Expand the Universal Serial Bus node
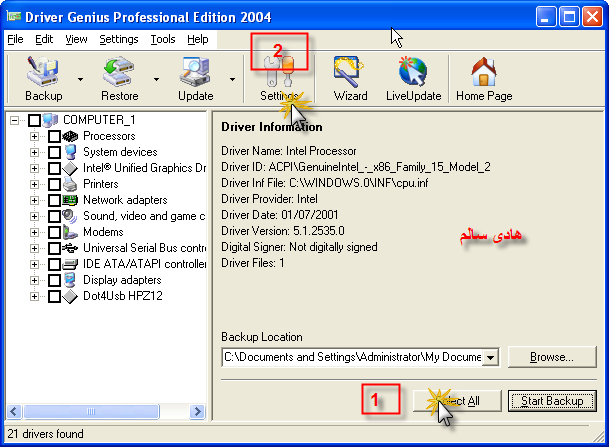The width and height of the screenshot is (609, 447). coord(34,248)
